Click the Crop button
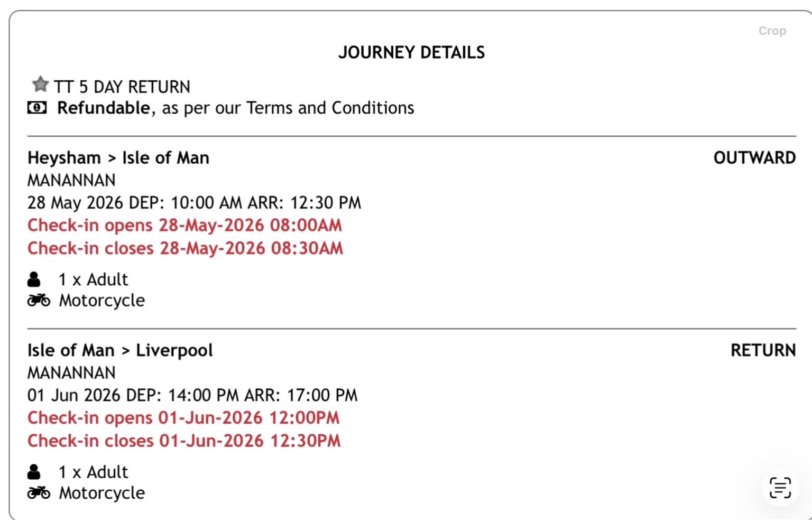Viewport: 812px width, 523px height. click(x=772, y=31)
